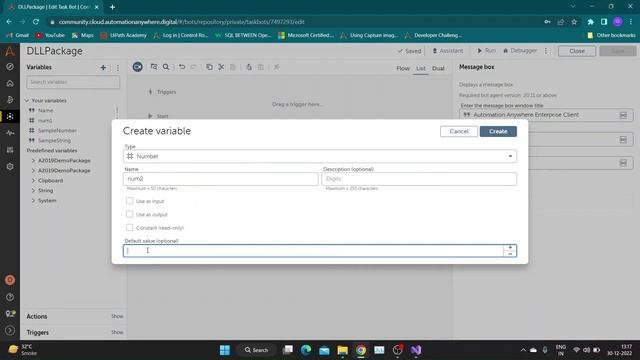Viewport: 640px width, 360px height.
Task: Bookmark this page with star icon
Action: point(574,22)
